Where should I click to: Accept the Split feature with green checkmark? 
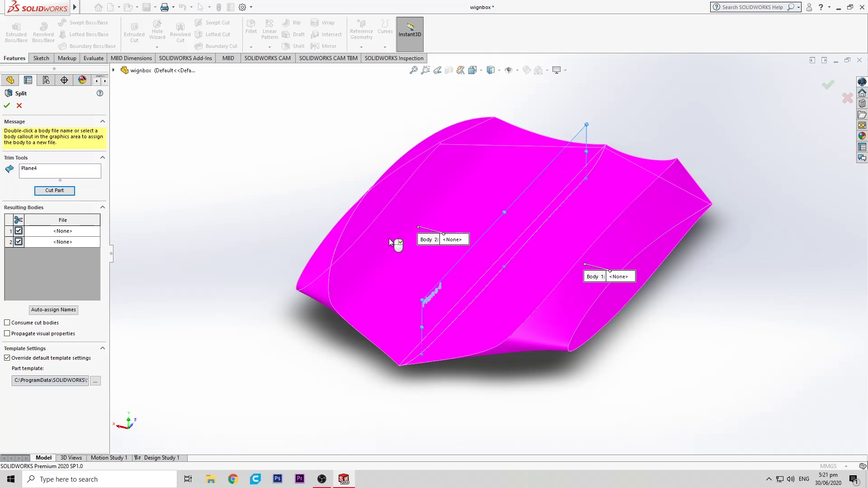(x=7, y=105)
